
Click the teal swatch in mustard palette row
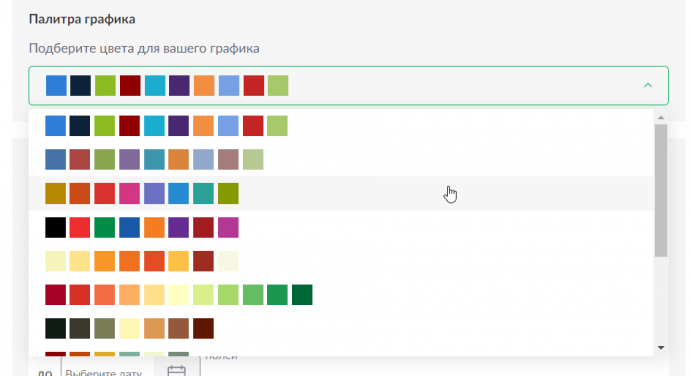click(203, 194)
